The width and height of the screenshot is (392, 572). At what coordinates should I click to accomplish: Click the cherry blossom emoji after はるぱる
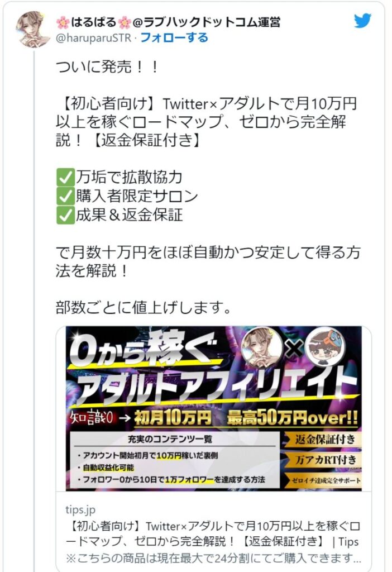125,22
